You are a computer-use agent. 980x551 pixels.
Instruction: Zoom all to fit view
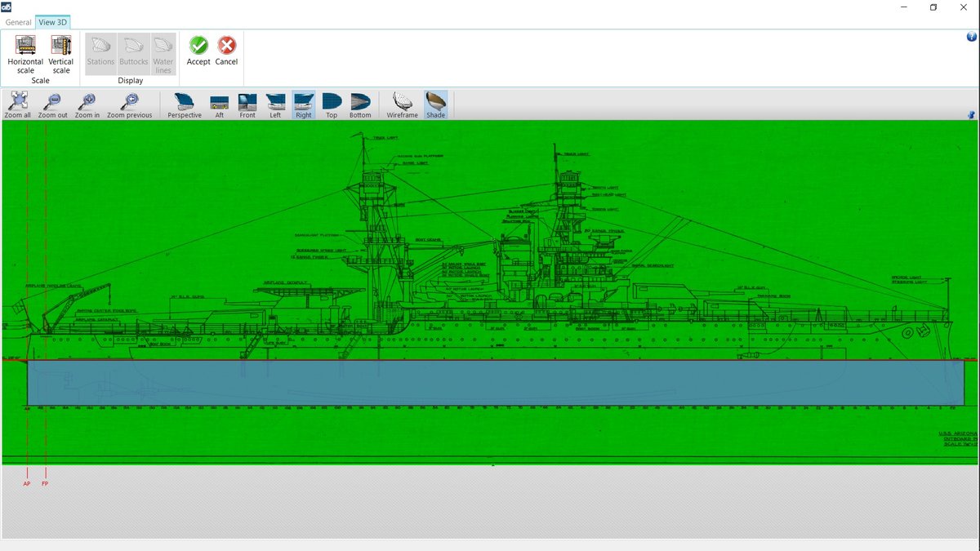click(18, 104)
